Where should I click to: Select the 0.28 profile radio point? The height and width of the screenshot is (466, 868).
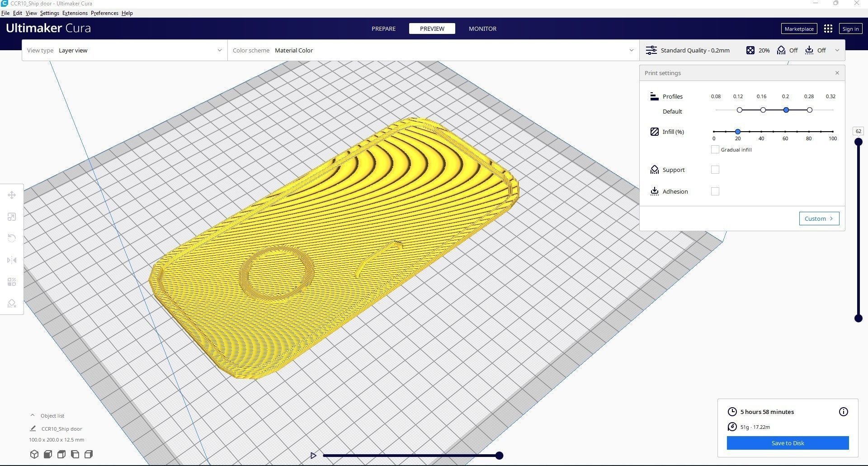tap(810, 110)
